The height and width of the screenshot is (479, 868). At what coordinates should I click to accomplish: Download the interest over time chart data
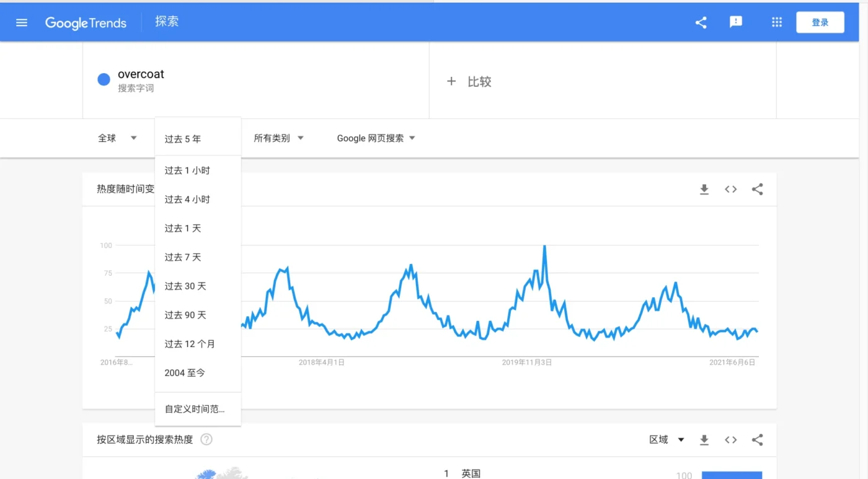pos(704,190)
